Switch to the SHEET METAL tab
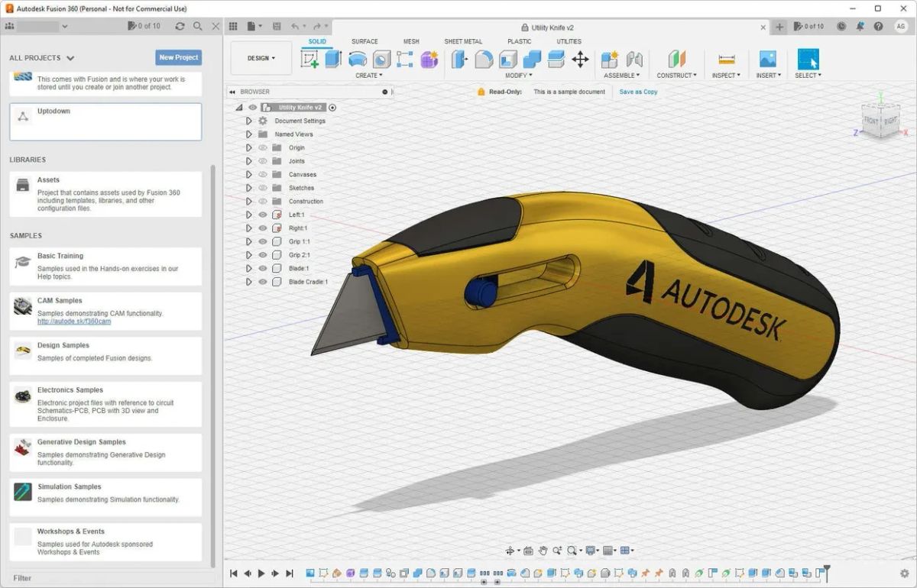 [462, 41]
